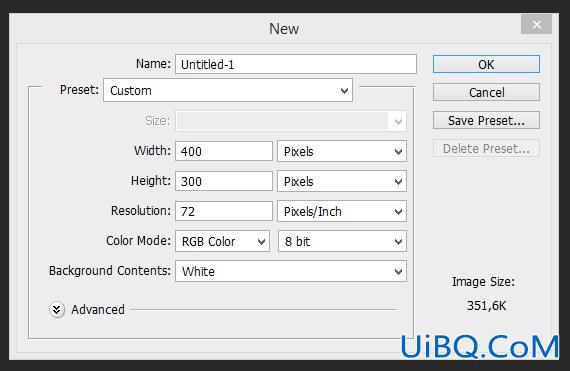The width and height of the screenshot is (570, 371).
Task: Open the Preset dropdown showing Custom
Action: tap(228, 90)
